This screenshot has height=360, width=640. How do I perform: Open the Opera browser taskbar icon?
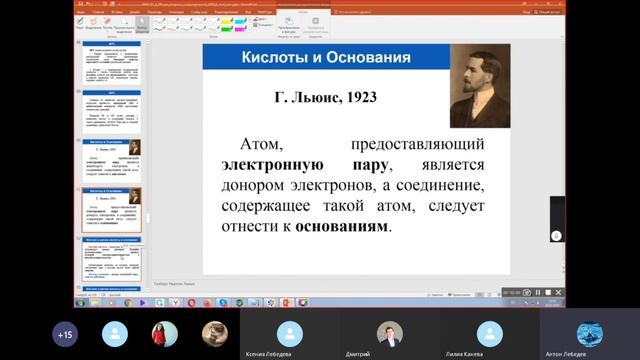pos(191,303)
